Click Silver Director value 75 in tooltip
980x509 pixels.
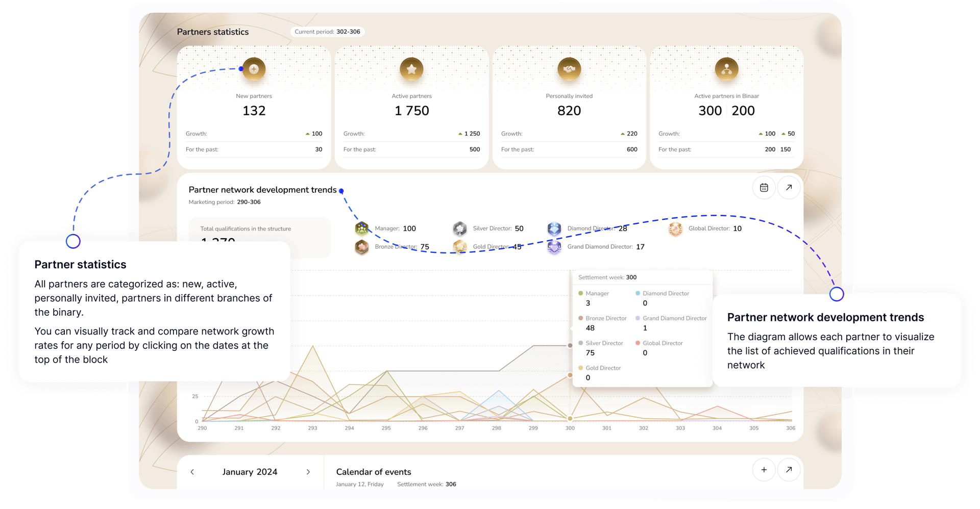coord(590,353)
